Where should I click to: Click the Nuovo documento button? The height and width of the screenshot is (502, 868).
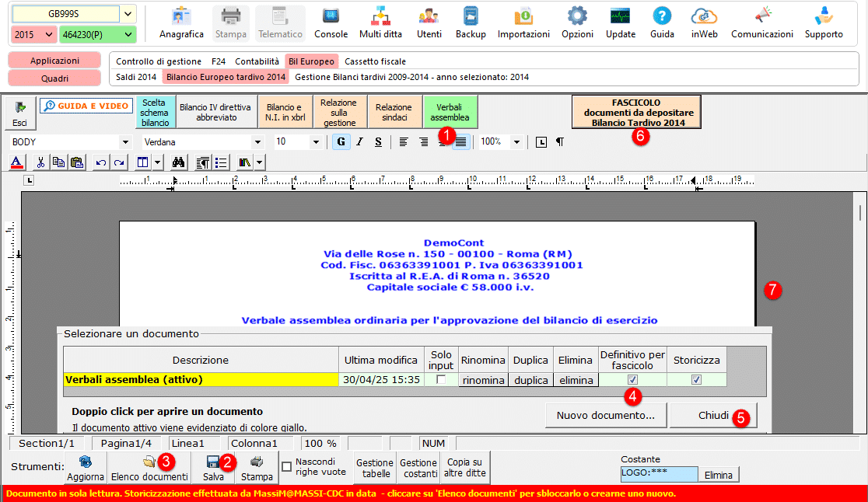pyautogui.click(x=605, y=416)
